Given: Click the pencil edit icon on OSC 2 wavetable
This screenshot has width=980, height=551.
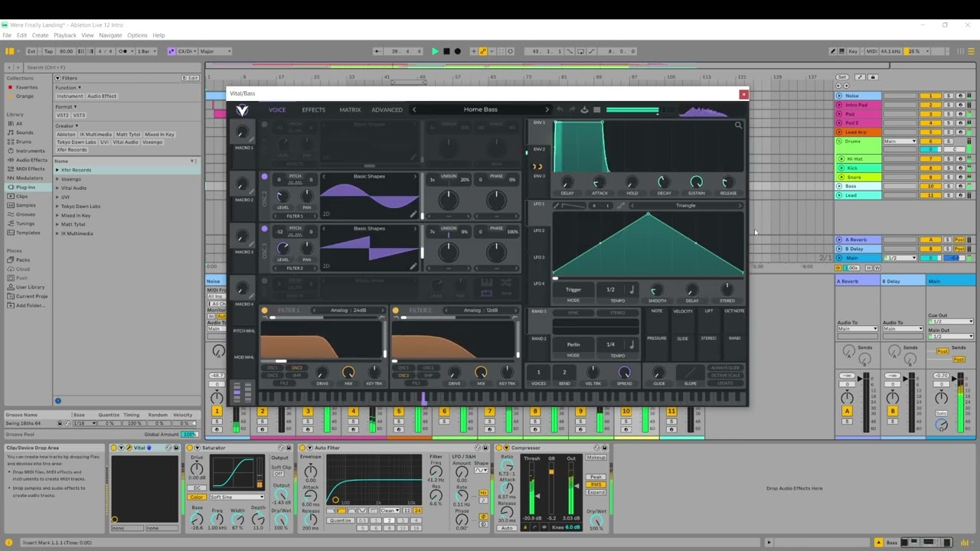Looking at the screenshot, I should coord(413,214).
